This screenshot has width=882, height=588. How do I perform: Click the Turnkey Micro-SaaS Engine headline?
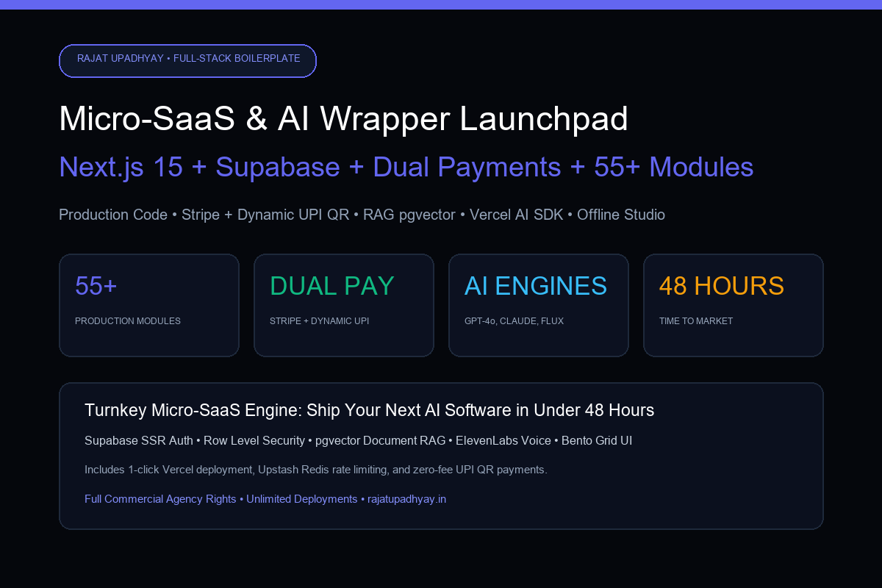click(x=369, y=410)
